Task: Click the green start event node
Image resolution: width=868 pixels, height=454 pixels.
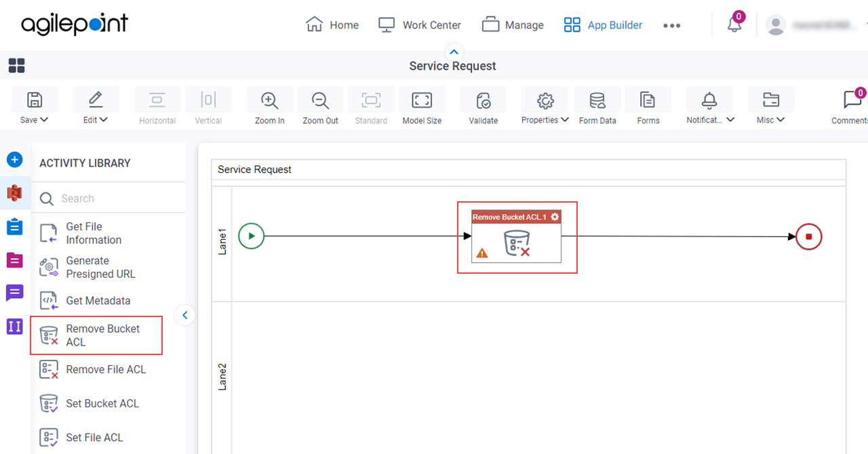Action: click(252, 236)
